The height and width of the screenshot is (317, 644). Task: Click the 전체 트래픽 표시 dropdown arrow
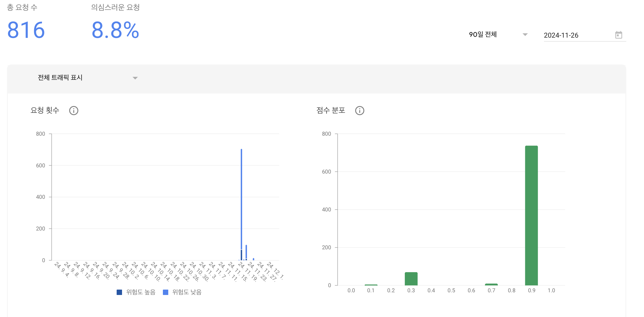[135, 78]
